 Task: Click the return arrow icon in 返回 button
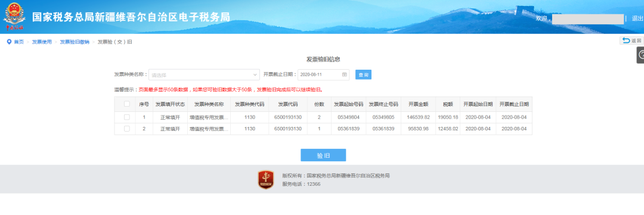coord(626,40)
